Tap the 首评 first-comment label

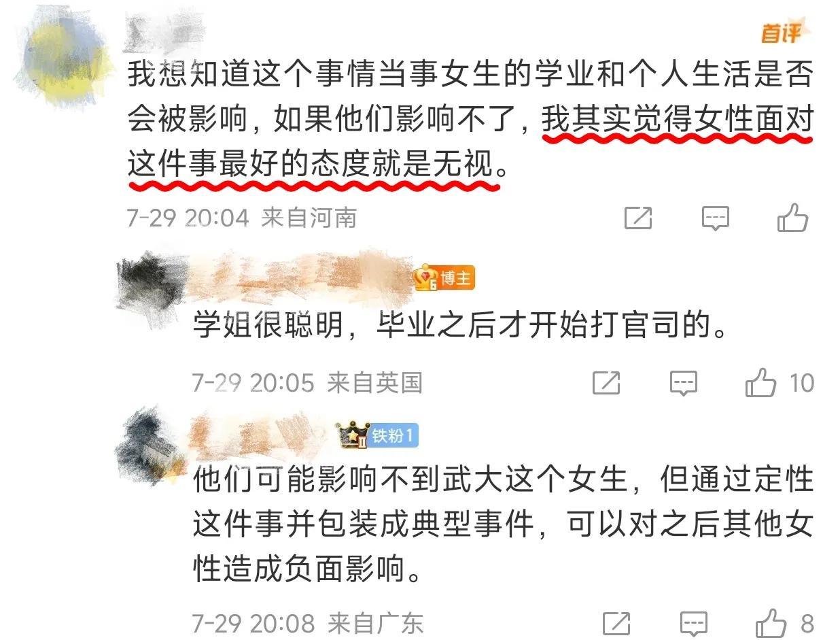point(781,32)
